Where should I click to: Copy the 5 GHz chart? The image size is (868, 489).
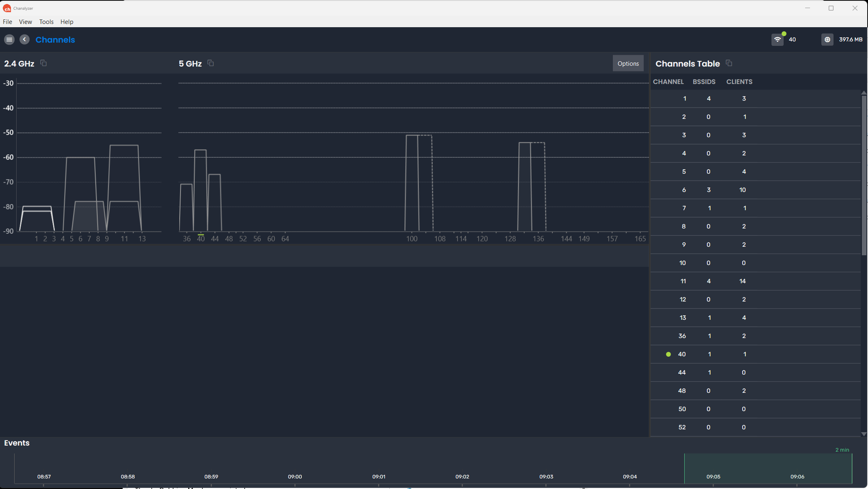[211, 63]
